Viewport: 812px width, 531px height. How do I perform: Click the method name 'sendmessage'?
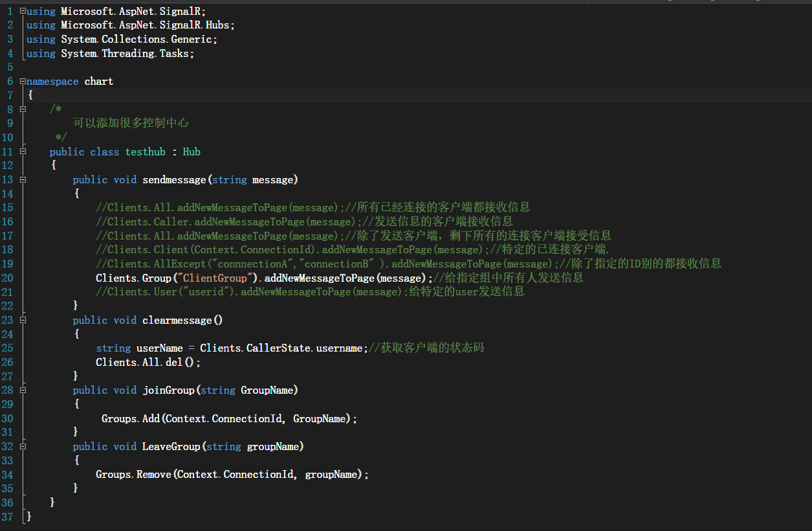click(x=174, y=180)
